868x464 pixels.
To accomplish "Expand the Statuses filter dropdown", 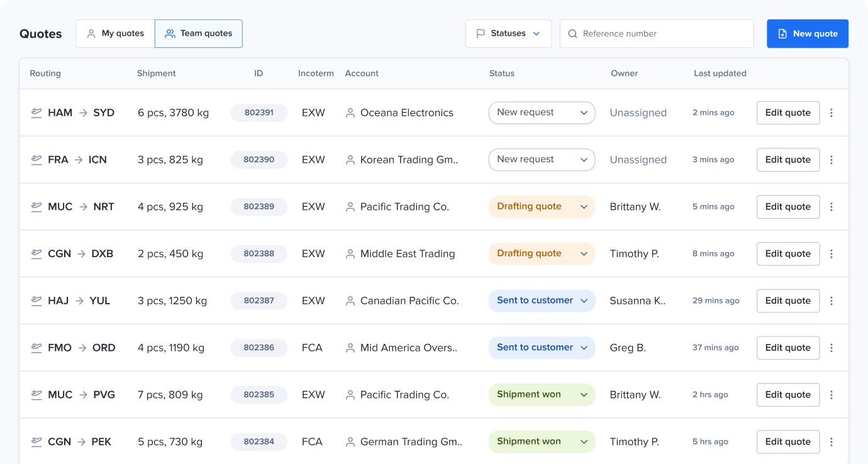I will coord(508,33).
